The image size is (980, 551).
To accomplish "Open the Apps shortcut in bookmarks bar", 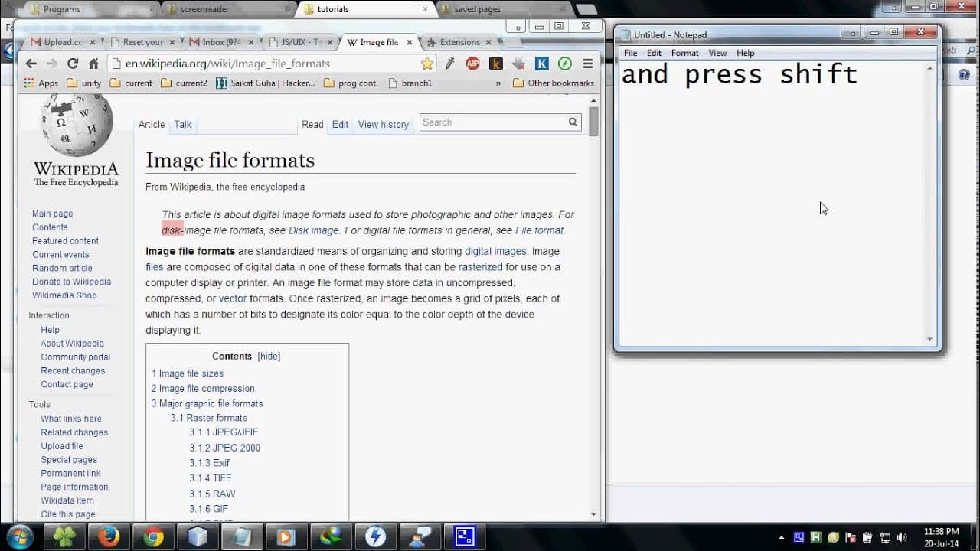I will pyautogui.click(x=41, y=83).
